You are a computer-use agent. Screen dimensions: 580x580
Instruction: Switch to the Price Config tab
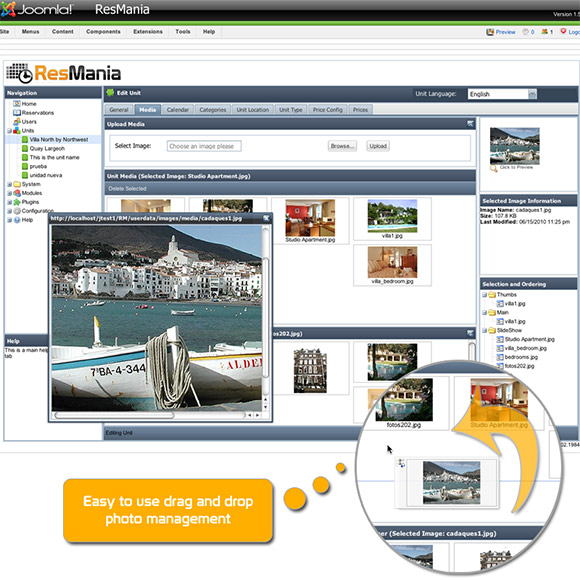(x=328, y=109)
